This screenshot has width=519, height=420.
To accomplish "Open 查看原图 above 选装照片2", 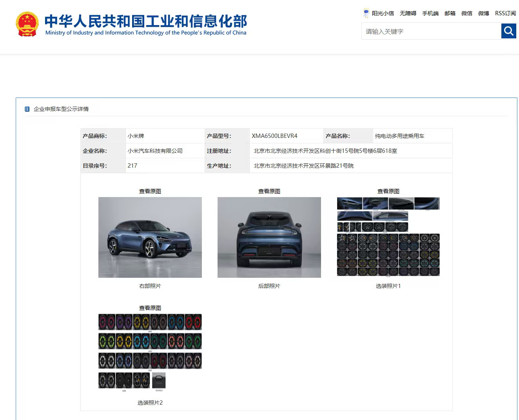I will [151, 308].
